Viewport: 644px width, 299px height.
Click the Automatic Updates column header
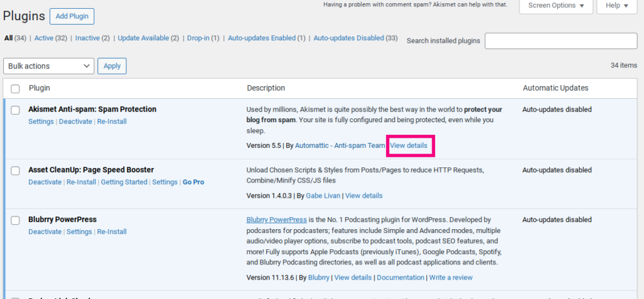(555, 88)
